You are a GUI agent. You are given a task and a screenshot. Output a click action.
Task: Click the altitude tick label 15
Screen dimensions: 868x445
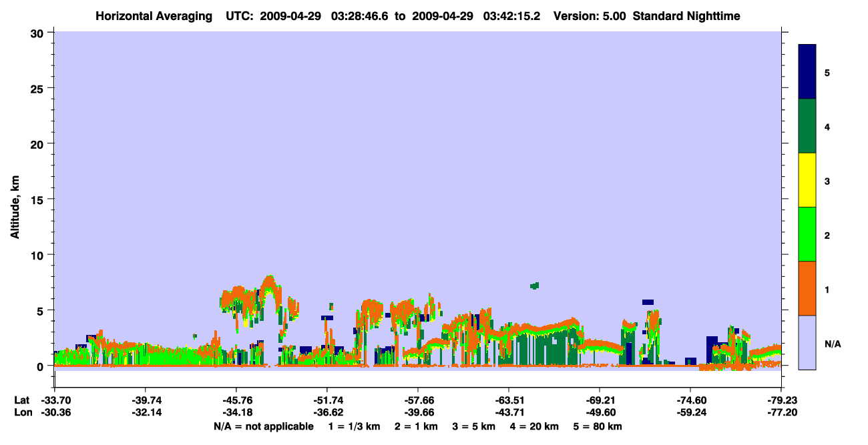(x=39, y=199)
